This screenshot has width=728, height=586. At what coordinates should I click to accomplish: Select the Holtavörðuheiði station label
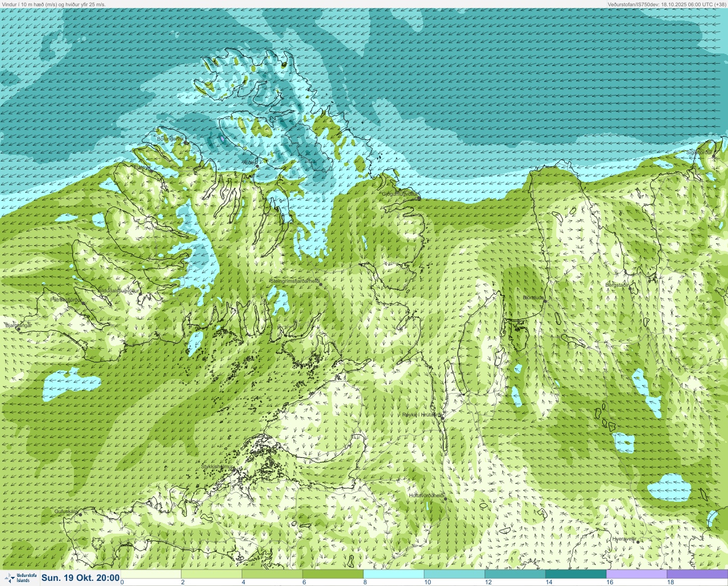click(427, 496)
